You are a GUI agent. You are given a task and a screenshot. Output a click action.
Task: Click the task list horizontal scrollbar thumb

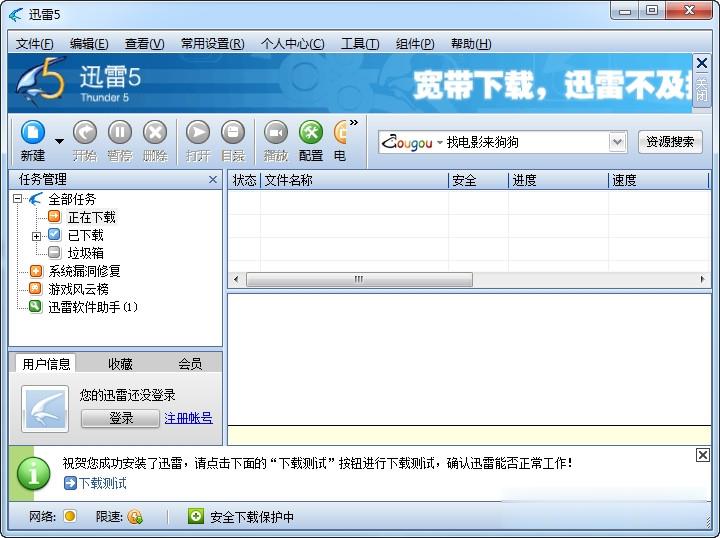[x=359, y=279]
